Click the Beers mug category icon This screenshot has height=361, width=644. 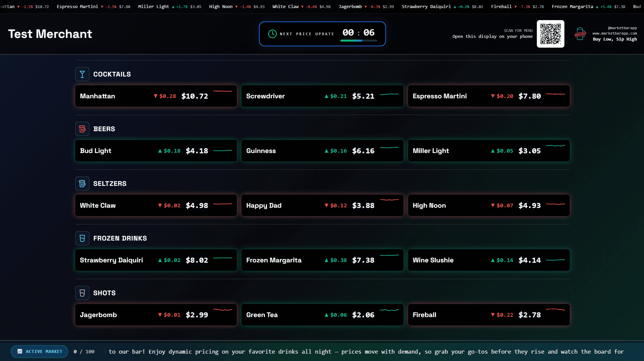(x=82, y=129)
